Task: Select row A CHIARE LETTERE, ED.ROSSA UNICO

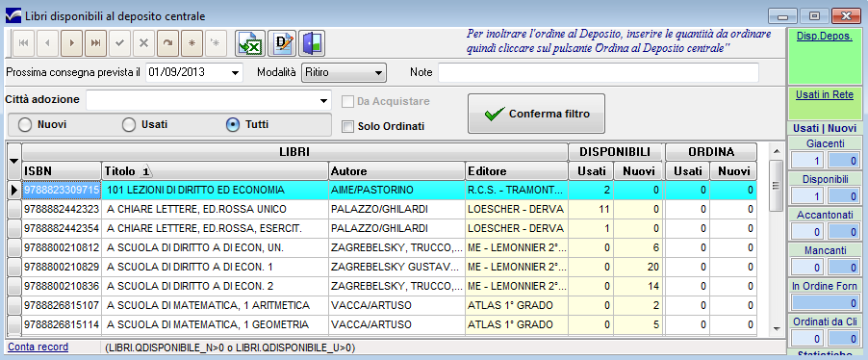Action: click(389, 209)
